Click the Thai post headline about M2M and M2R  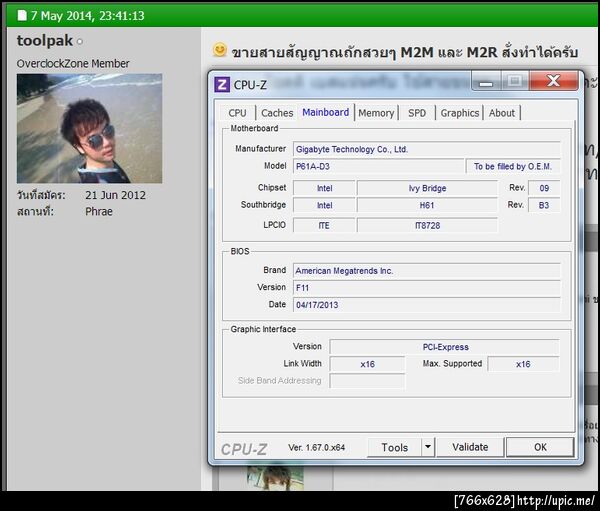tap(404, 52)
